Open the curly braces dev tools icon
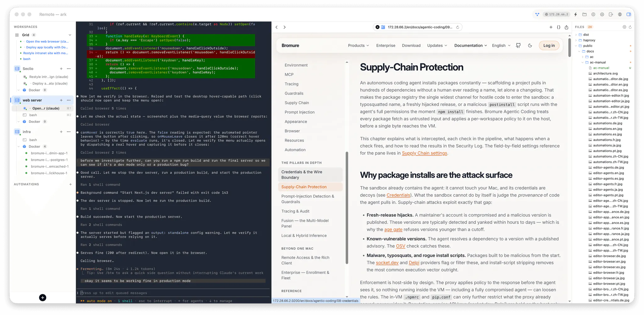The height and width of the screenshot is (315, 644). coord(558,27)
